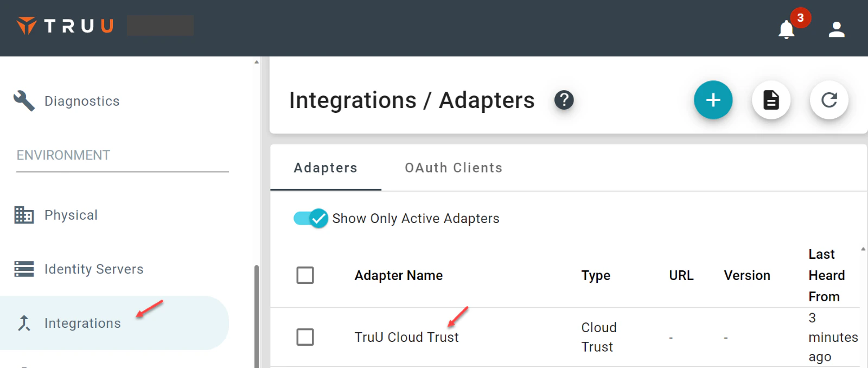Click the Cloud Trust type cell
The width and height of the screenshot is (868, 368).
pos(599,337)
